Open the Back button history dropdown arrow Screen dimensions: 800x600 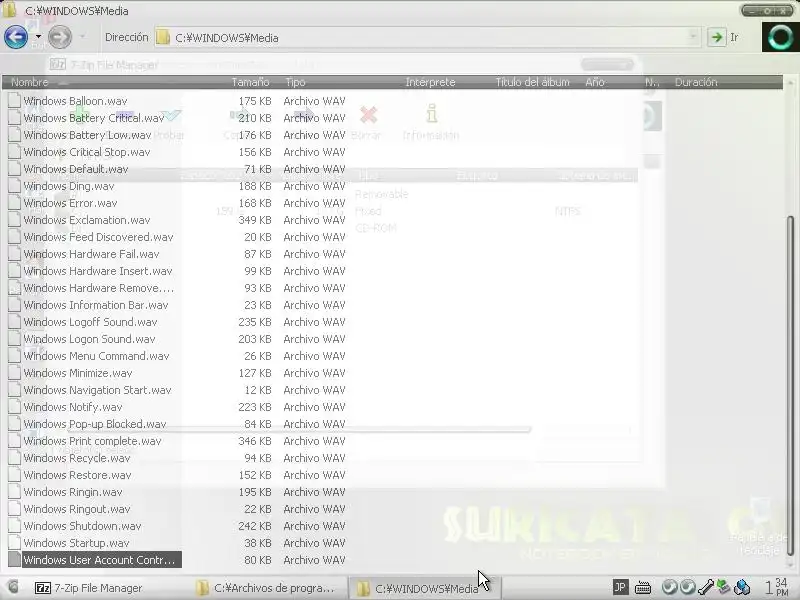click(x=38, y=37)
